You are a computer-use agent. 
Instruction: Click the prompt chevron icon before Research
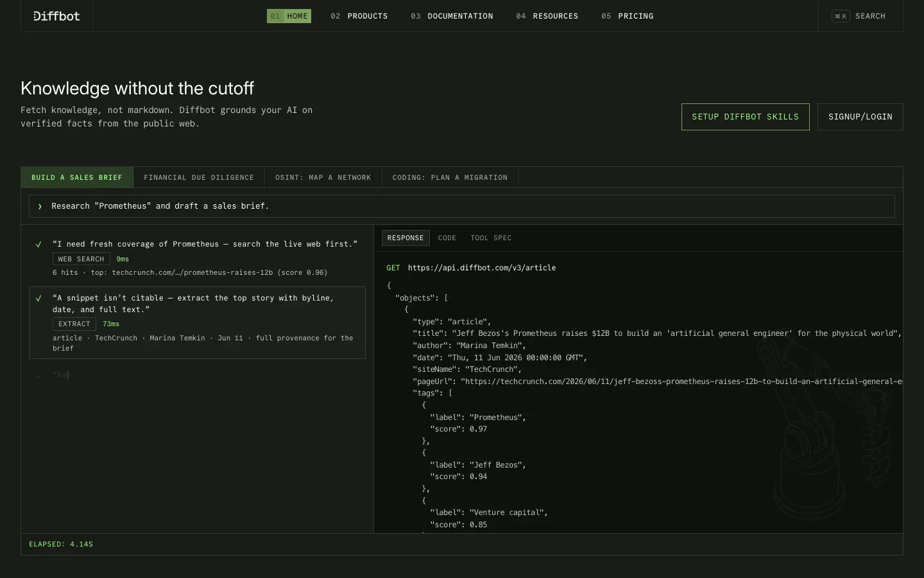tap(40, 206)
